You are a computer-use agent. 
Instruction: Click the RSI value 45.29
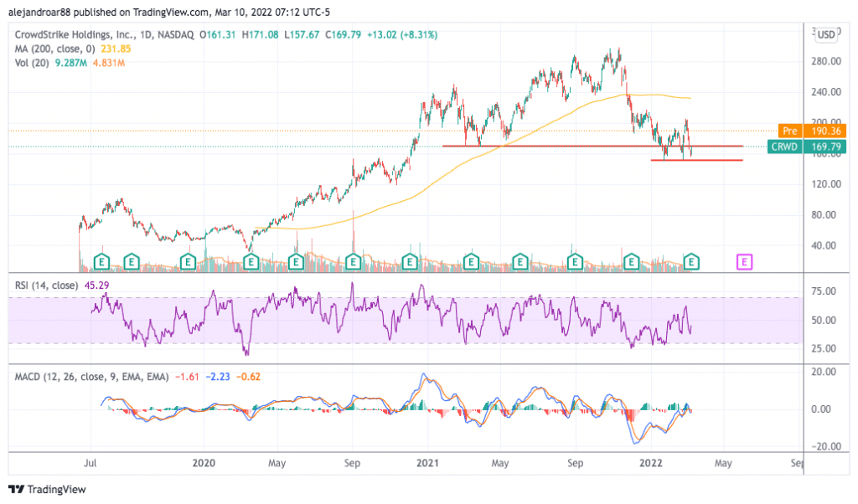click(96, 285)
